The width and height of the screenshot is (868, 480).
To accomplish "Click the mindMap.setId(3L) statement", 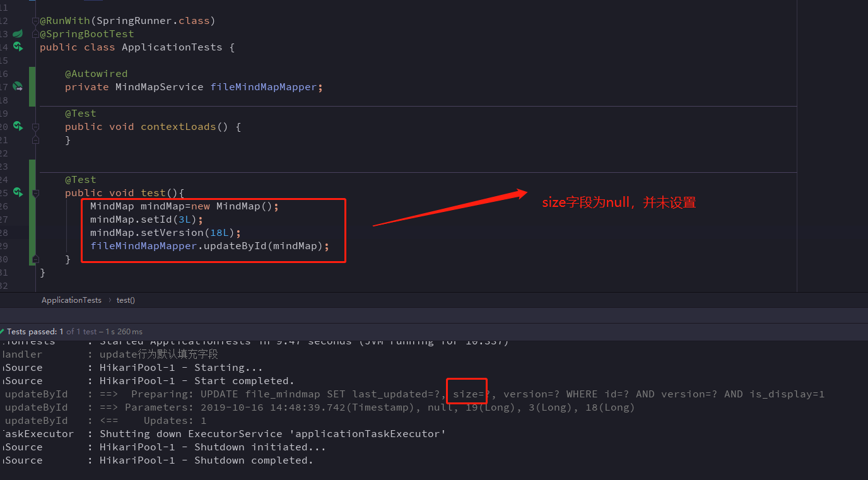I will 146,220.
